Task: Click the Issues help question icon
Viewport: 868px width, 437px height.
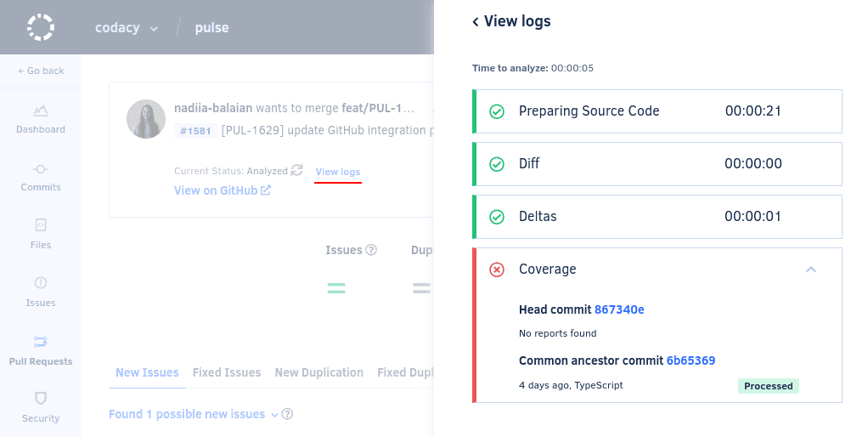Action: [371, 250]
